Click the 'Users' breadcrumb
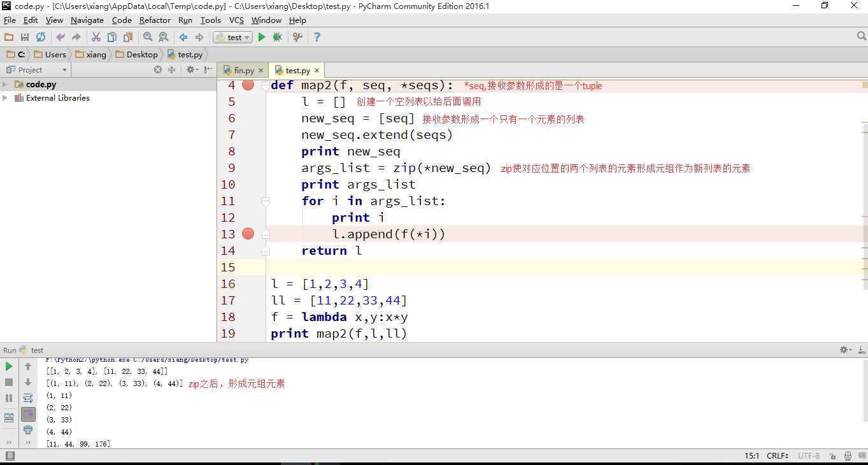This screenshot has height=465, width=868. click(x=50, y=55)
